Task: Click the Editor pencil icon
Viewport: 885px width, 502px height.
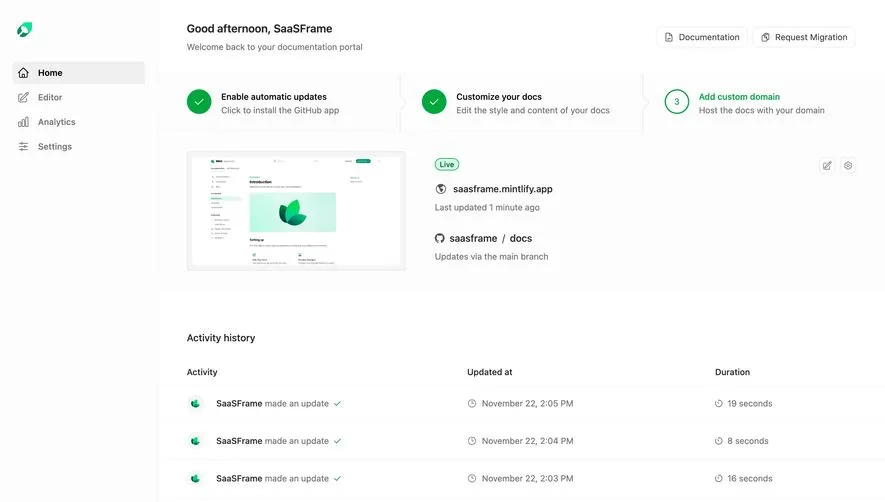Action: click(23, 97)
